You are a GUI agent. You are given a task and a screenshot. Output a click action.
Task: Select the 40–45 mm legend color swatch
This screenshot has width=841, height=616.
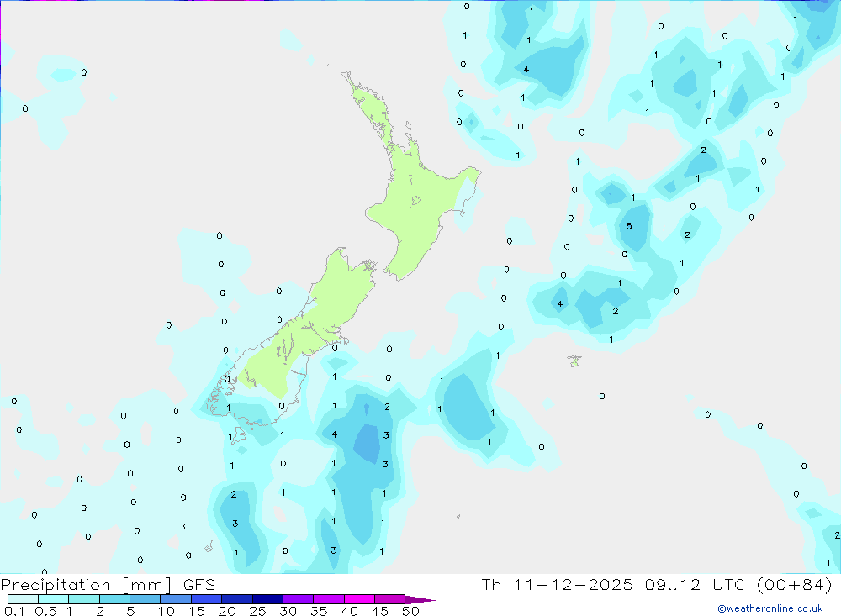359,599
